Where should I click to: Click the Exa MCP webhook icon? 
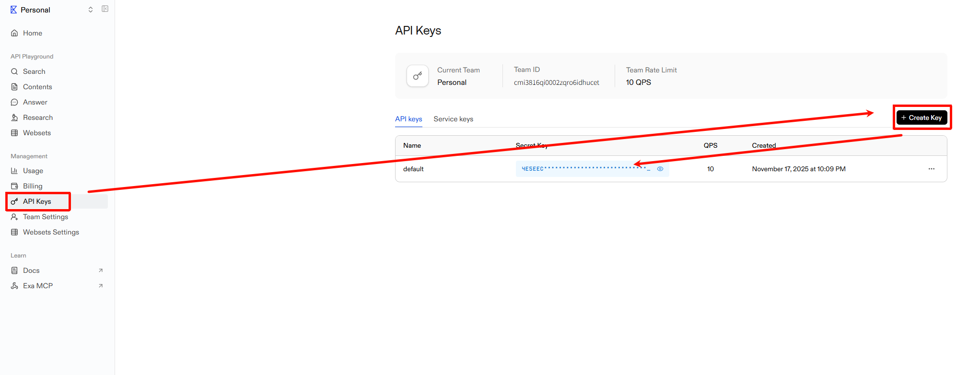pos(14,286)
